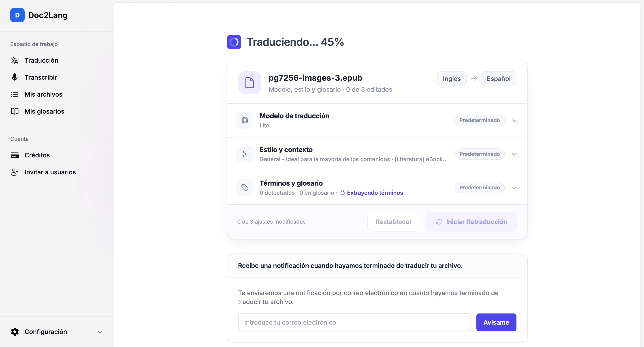
Task: Click the Restablecer button
Action: coord(394,222)
